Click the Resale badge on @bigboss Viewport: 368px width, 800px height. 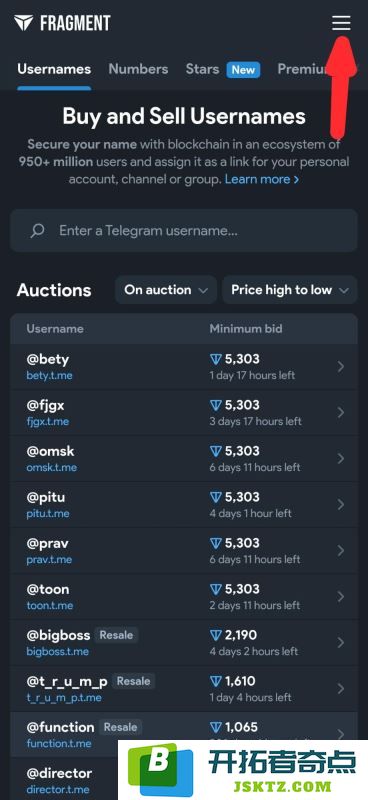[x=116, y=635]
